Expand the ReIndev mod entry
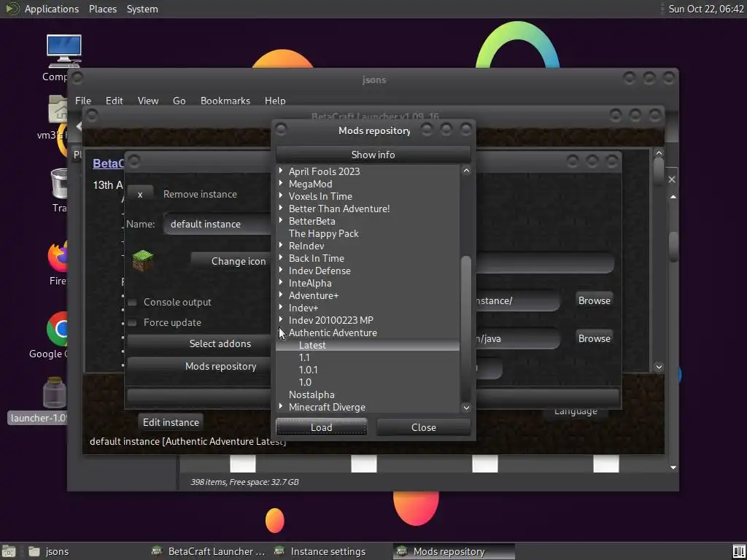Screen dimensions: 747x560 point(281,245)
